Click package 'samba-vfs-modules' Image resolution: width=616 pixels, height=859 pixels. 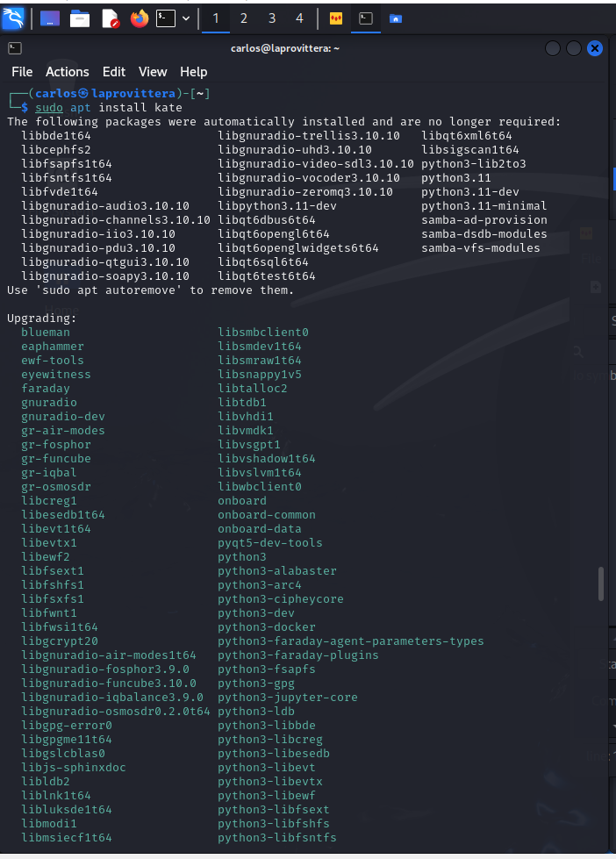(481, 247)
